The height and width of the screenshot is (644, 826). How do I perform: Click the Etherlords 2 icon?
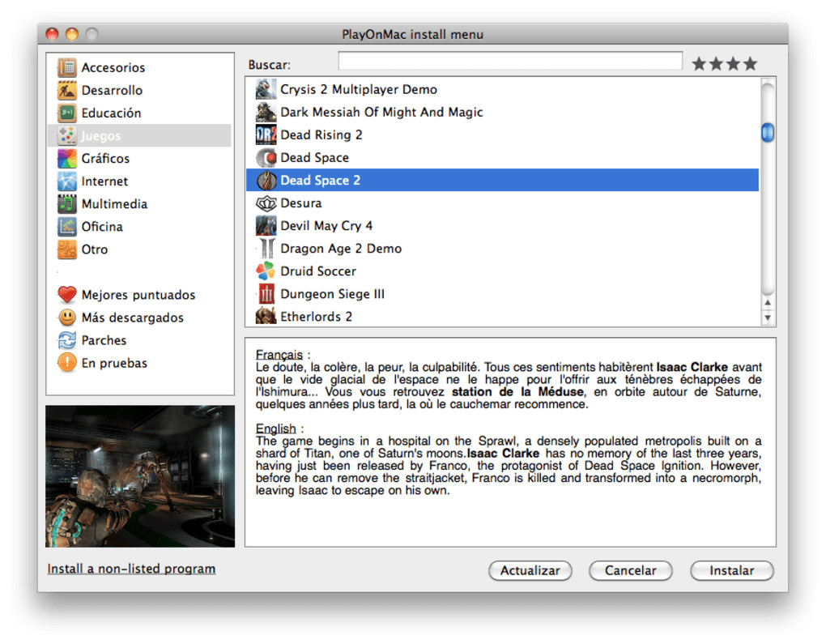[266, 316]
